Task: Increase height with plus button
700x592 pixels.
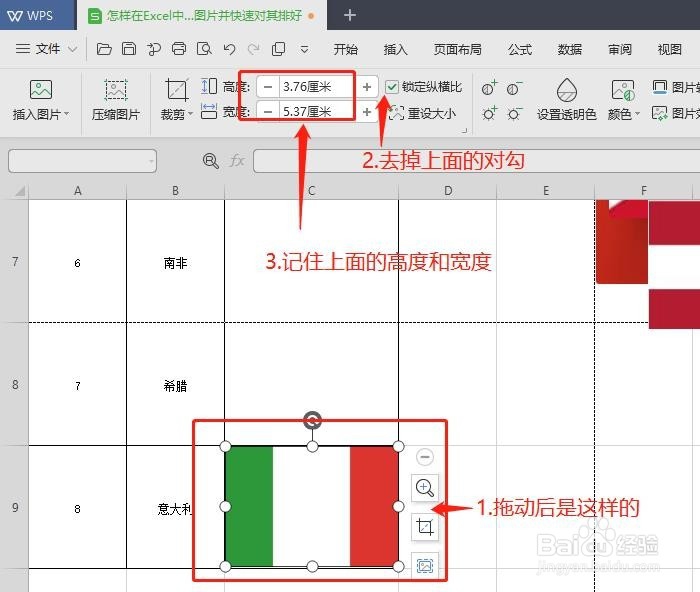Action: [x=367, y=87]
